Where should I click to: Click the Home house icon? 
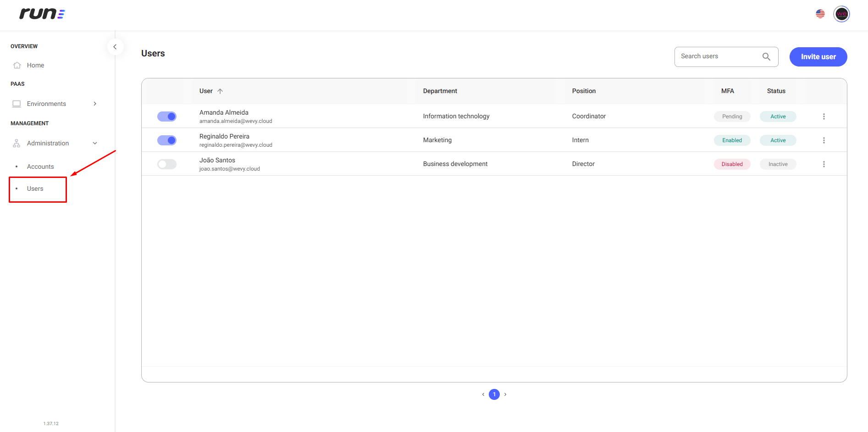click(x=17, y=65)
